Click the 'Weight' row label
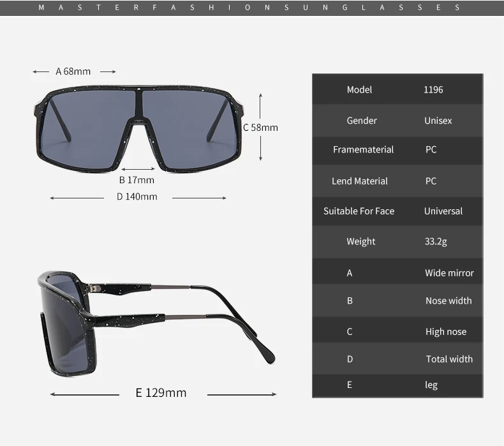 point(360,241)
